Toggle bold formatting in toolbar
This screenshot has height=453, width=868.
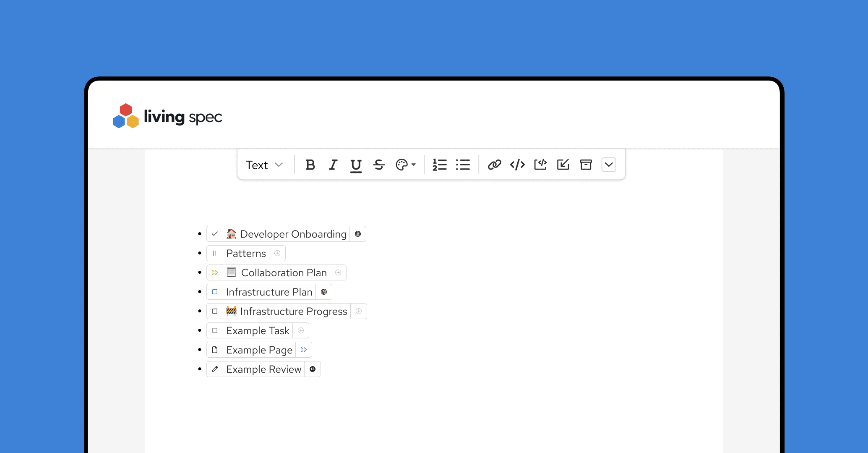(x=310, y=165)
